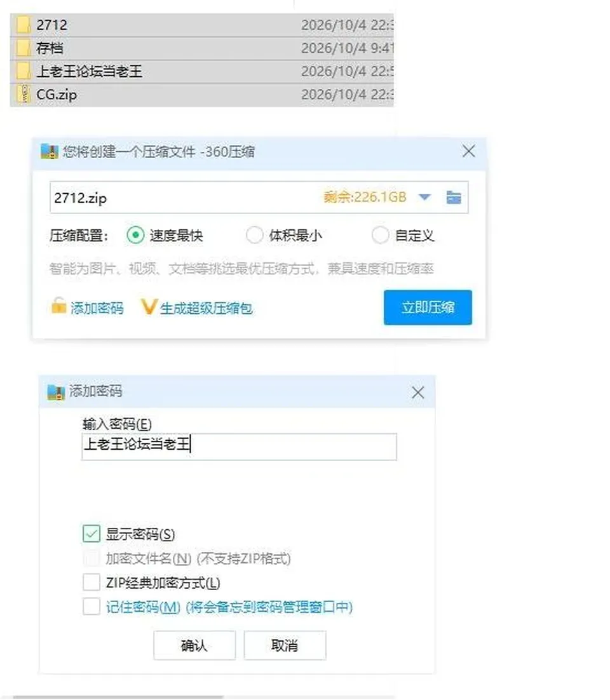Open the 添加密码 link

pos(97,308)
